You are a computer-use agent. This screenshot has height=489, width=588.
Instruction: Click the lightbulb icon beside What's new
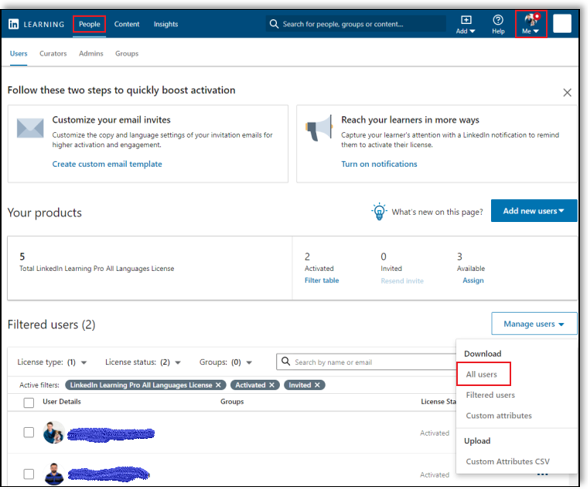pyautogui.click(x=379, y=212)
